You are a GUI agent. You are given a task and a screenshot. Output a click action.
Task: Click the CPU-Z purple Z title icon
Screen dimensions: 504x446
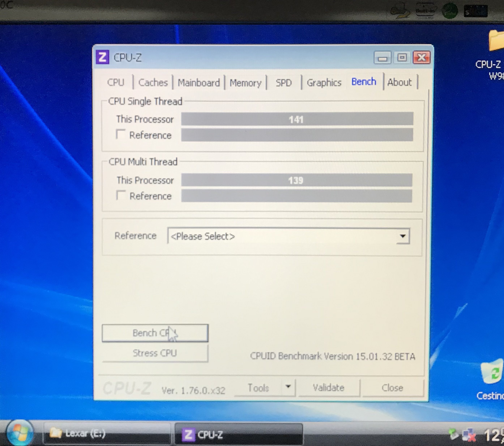(x=102, y=57)
